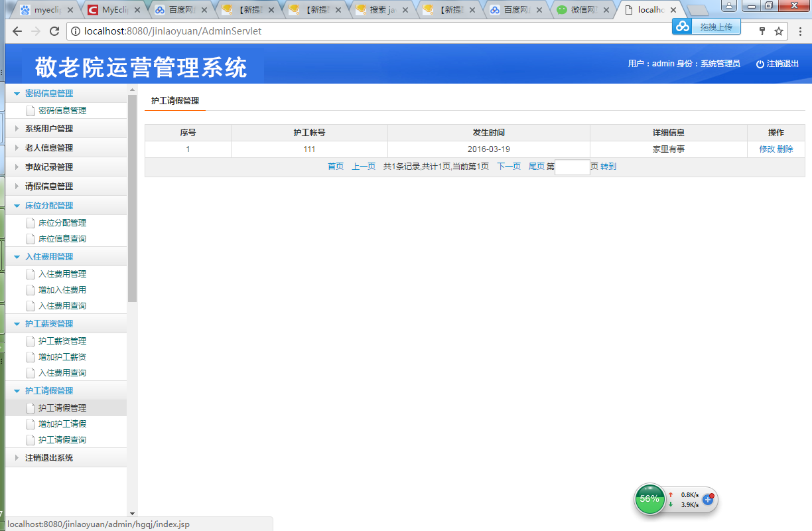The image size is (812, 531).
Task: Click the document icon beside 增加入住费用
Action: tap(30, 290)
